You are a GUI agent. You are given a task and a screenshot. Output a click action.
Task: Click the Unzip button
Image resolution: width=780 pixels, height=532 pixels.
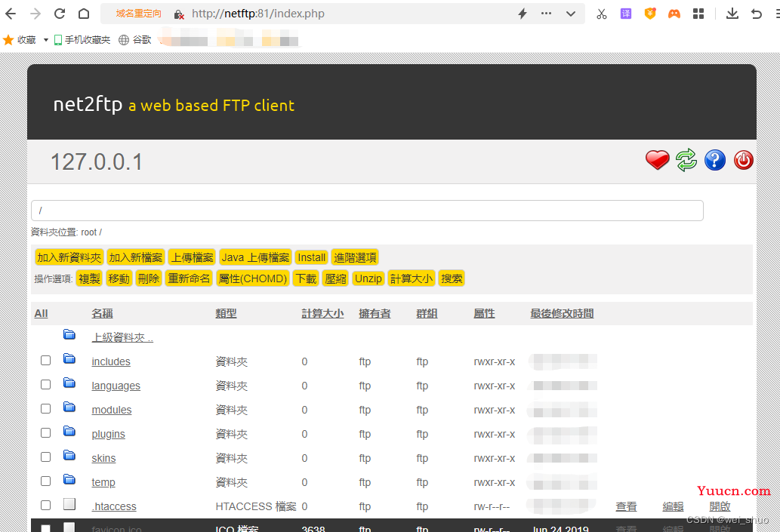click(368, 278)
